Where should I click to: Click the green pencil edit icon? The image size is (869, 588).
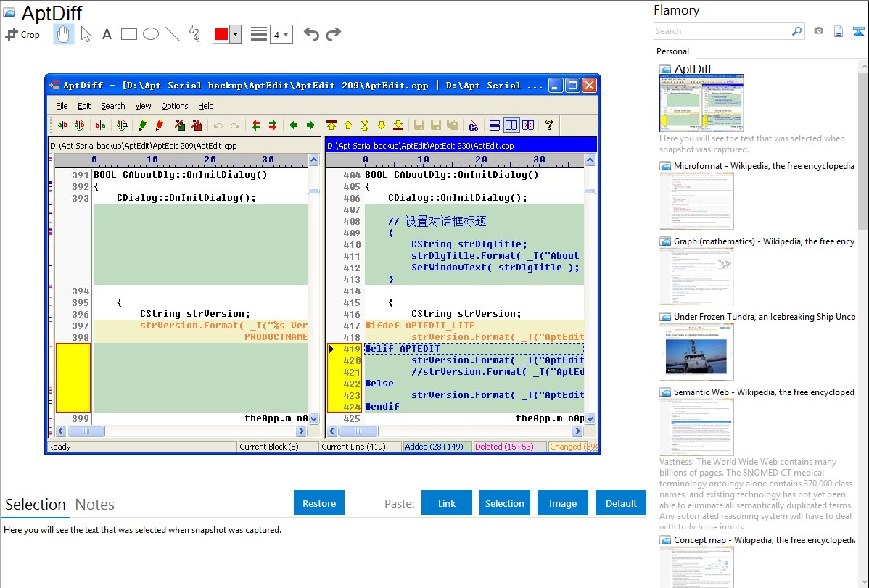click(143, 125)
